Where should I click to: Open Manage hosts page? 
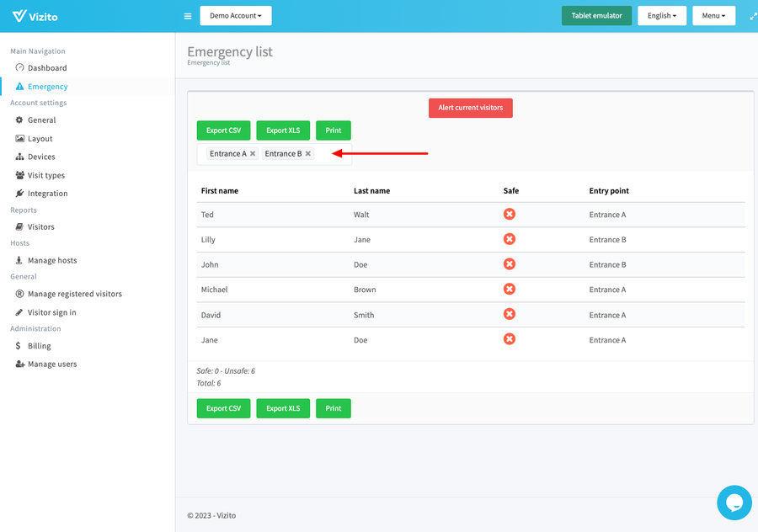click(x=52, y=261)
